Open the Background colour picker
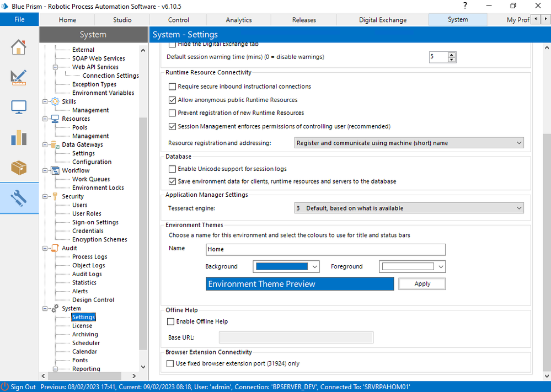This screenshot has width=551, height=392. pos(287,267)
